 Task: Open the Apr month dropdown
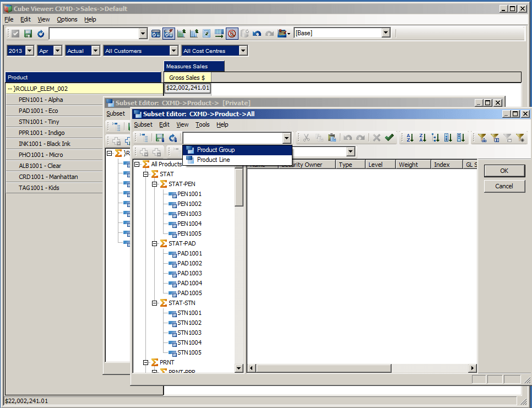coord(58,50)
